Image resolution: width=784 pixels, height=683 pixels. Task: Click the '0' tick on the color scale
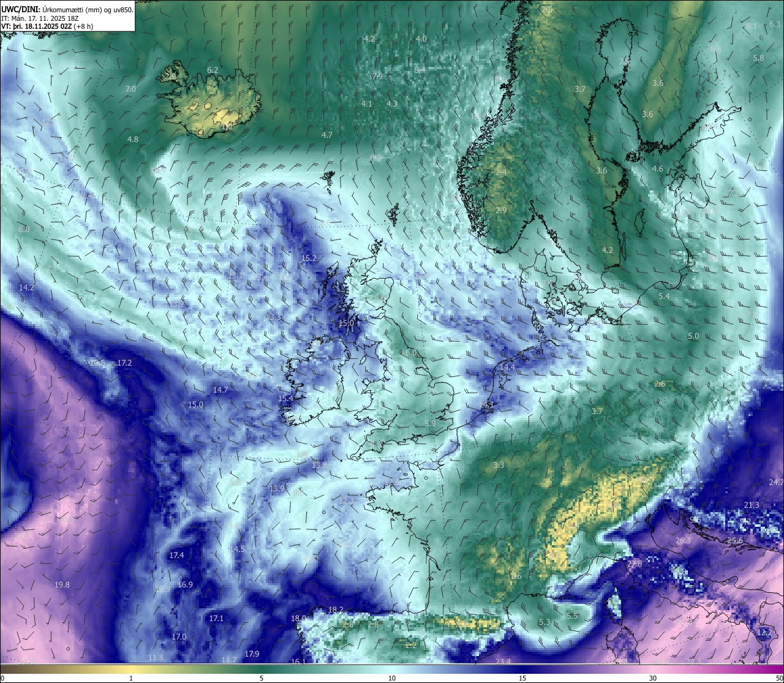(2, 678)
